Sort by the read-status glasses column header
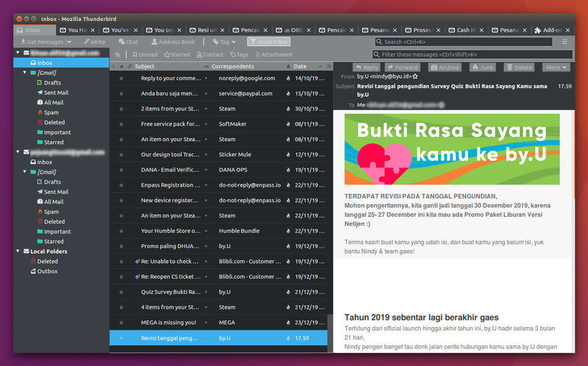The image size is (588, 366). tap(207, 66)
